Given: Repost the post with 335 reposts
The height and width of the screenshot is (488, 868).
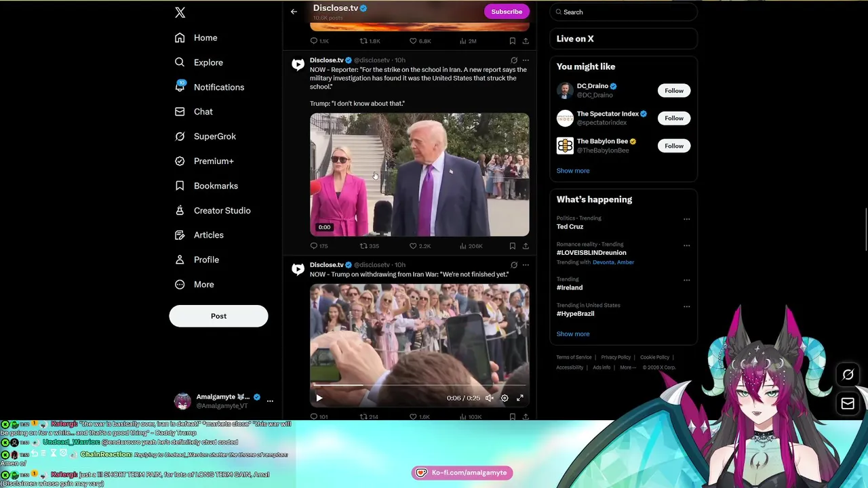Looking at the screenshot, I should [370, 246].
